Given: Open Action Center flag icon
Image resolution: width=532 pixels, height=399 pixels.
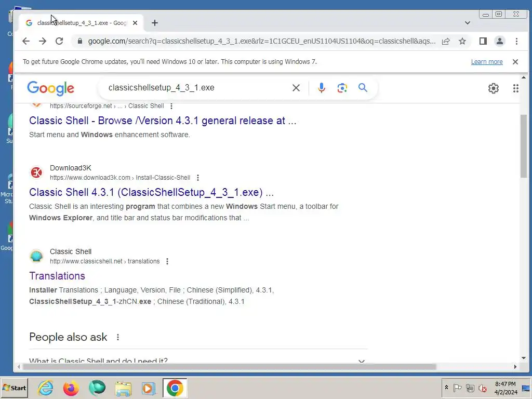Looking at the screenshot, I should (x=457, y=388).
